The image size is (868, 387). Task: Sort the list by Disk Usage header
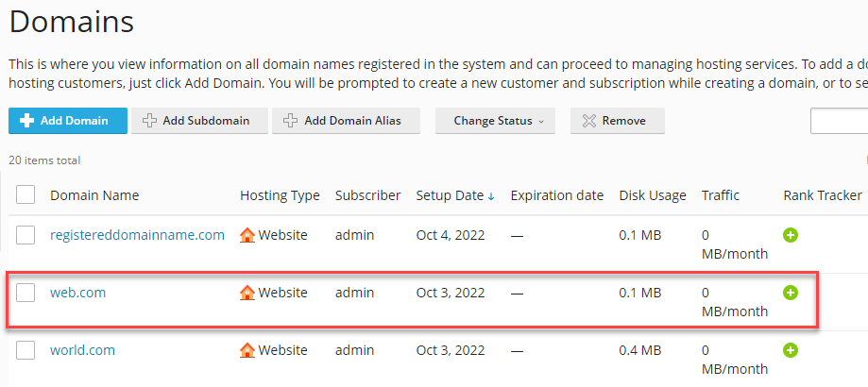pyautogui.click(x=653, y=195)
